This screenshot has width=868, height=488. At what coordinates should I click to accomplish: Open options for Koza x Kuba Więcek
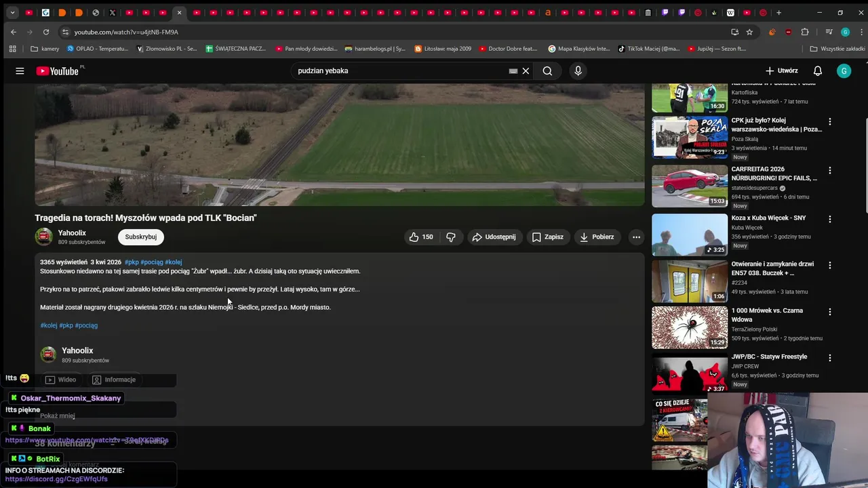pyautogui.click(x=829, y=219)
